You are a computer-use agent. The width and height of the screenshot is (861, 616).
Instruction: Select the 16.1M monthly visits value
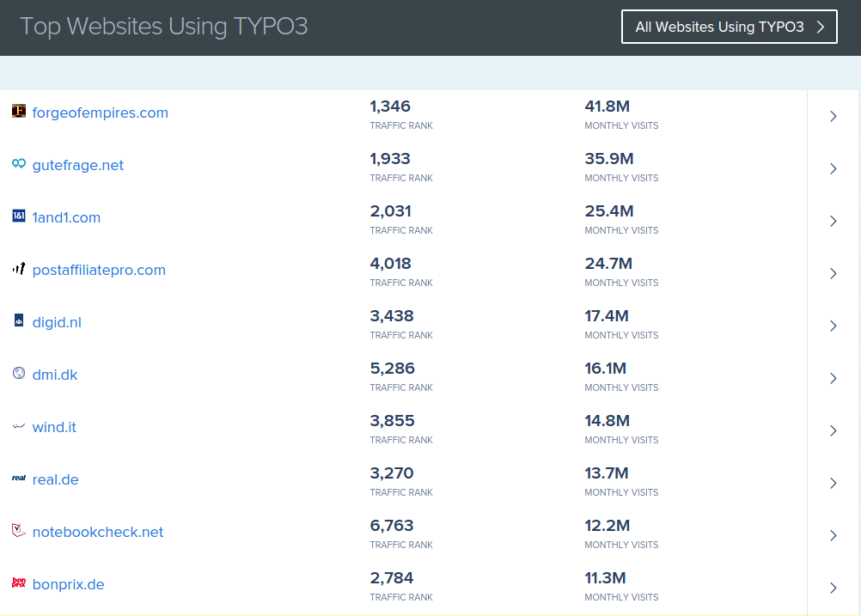[x=605, y=369]
